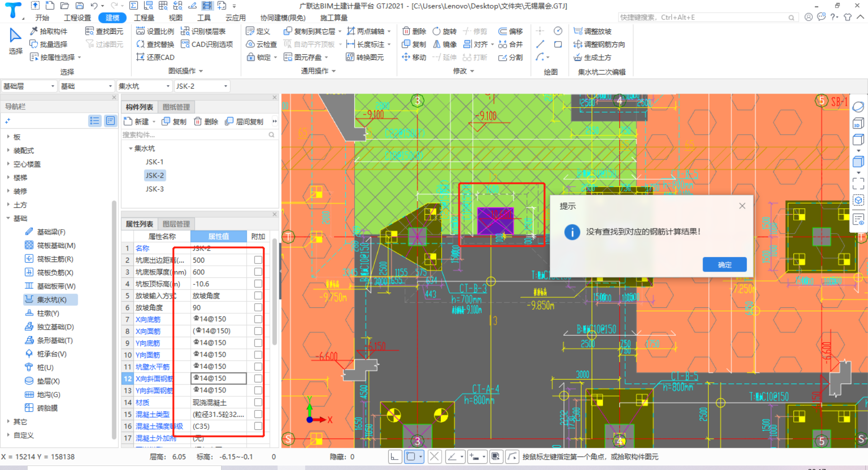Tick the 附加 checkbox for 材质

258,402
